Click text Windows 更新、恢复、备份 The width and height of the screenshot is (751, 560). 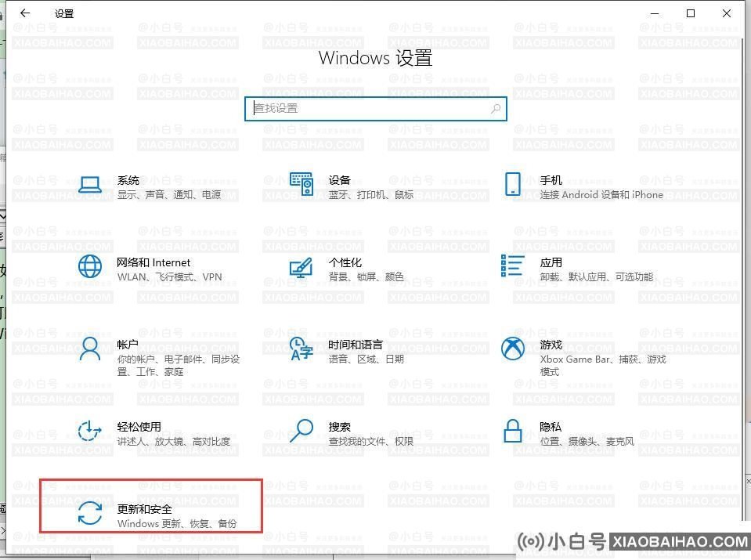177,524
